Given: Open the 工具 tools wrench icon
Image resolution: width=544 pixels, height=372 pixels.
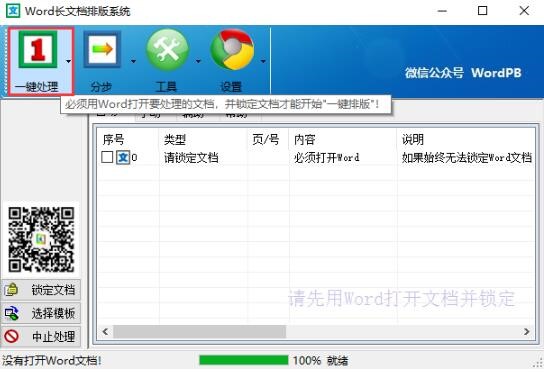Looking at the screenshot, I should point(167,50).
